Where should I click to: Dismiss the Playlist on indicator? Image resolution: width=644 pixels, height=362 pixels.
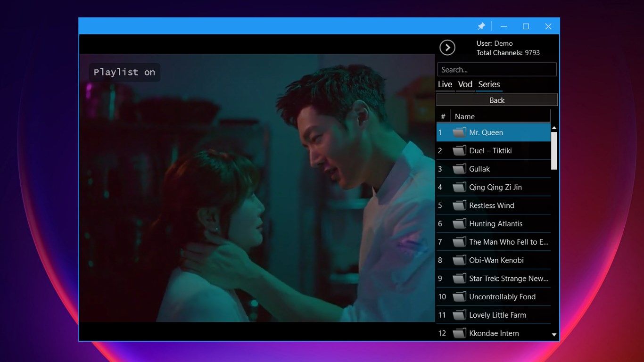coord(124,72)
